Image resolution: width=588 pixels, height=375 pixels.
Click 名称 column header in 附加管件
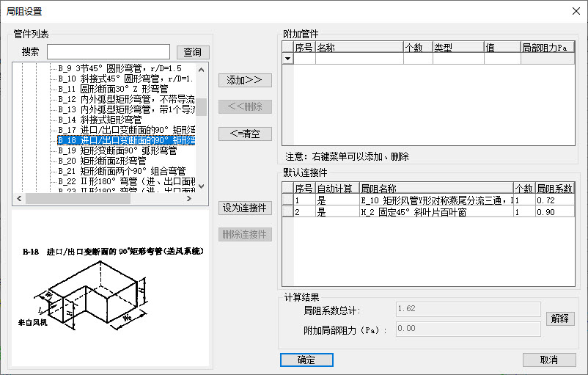[x=359, y=47]
